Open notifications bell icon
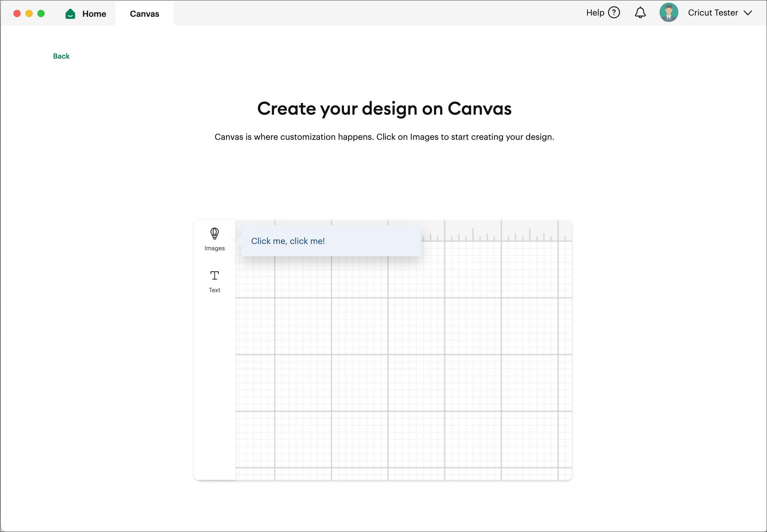Screen dimensions: 767x532 click(640, 13)
